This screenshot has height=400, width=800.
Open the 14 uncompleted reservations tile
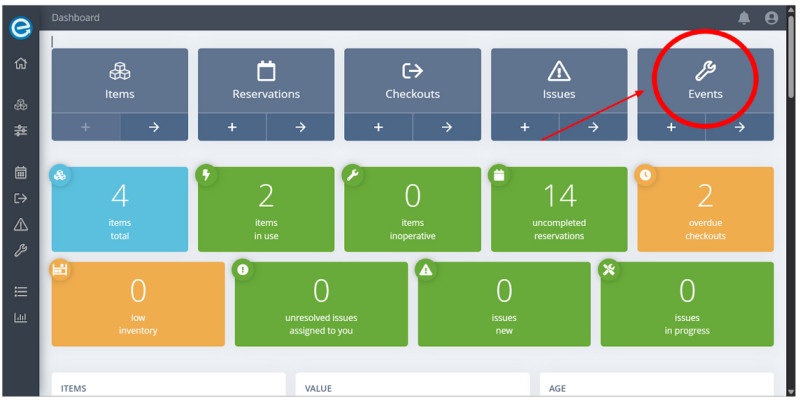559,209
